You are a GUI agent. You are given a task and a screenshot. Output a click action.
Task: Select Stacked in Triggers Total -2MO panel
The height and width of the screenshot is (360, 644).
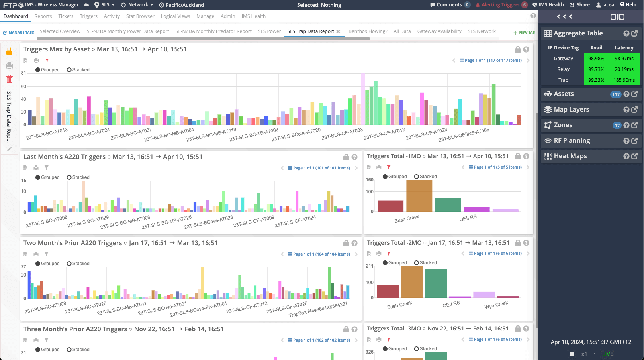tap(416, 262)
